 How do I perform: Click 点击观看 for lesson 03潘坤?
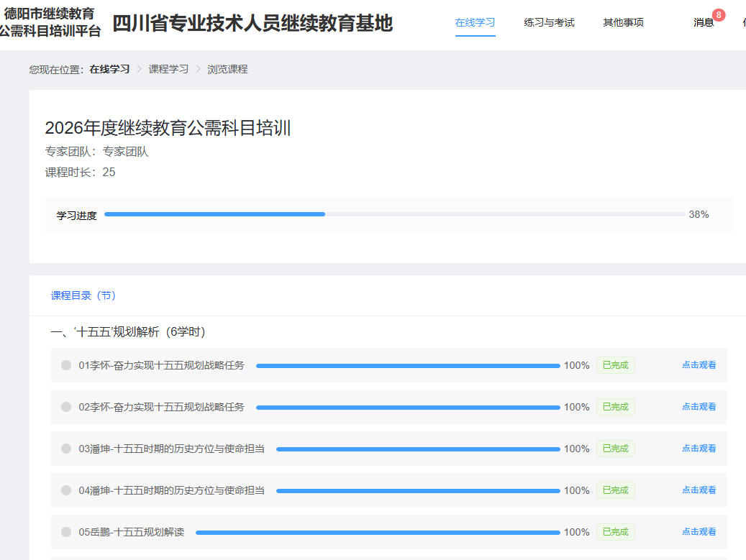tap(699, 449)
